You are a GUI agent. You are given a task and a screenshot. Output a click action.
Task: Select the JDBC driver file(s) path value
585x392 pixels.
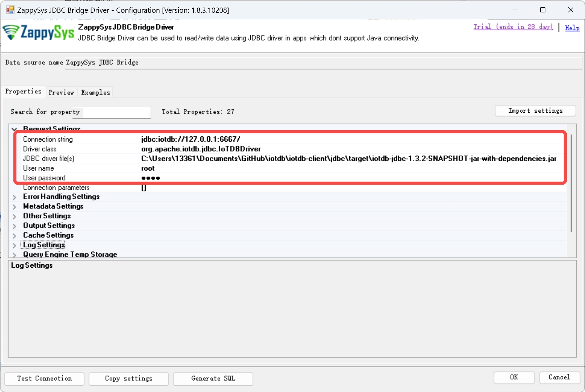pos(348,158)
